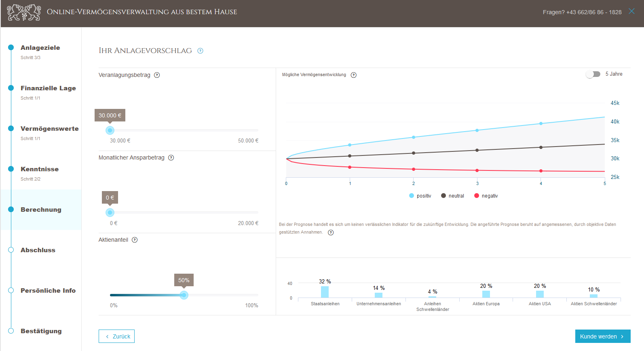The image size is (644, 351).
Task: Click the Zurück button
Action: [x=116, y=336]
